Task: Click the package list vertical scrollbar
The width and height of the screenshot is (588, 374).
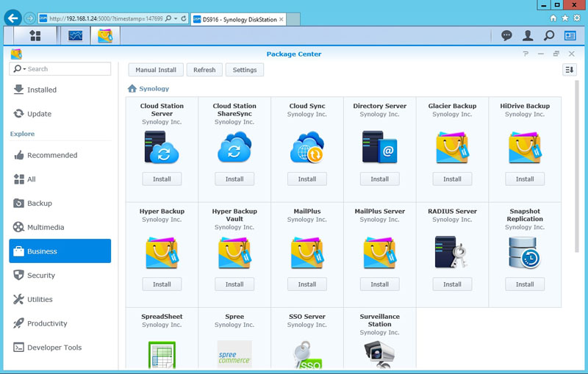Action: pos(576,166)
